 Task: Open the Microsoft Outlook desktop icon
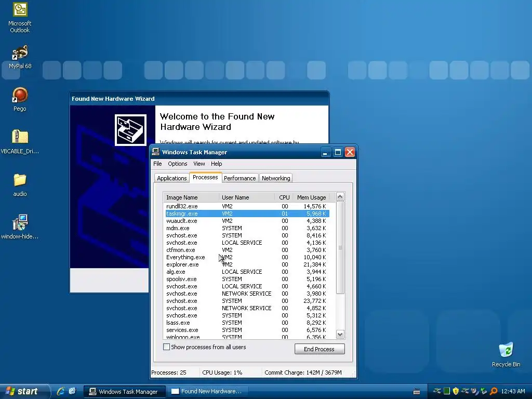(x=20, y=18)
